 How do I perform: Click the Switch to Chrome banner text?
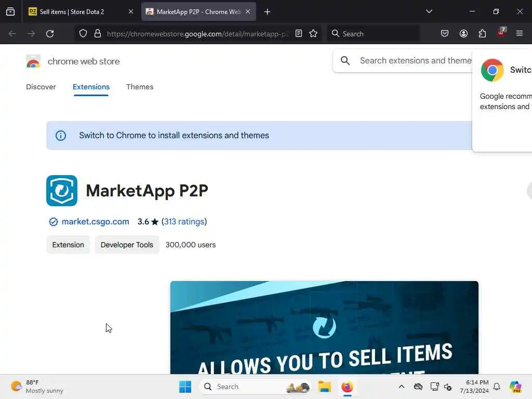[x=174, y=136]
